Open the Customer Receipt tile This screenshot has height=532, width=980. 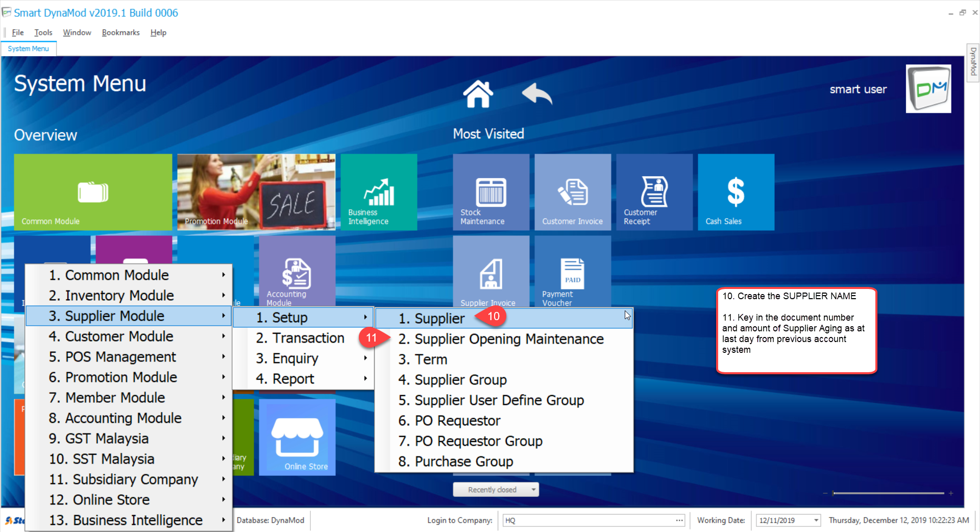click(x=654, y=192)
